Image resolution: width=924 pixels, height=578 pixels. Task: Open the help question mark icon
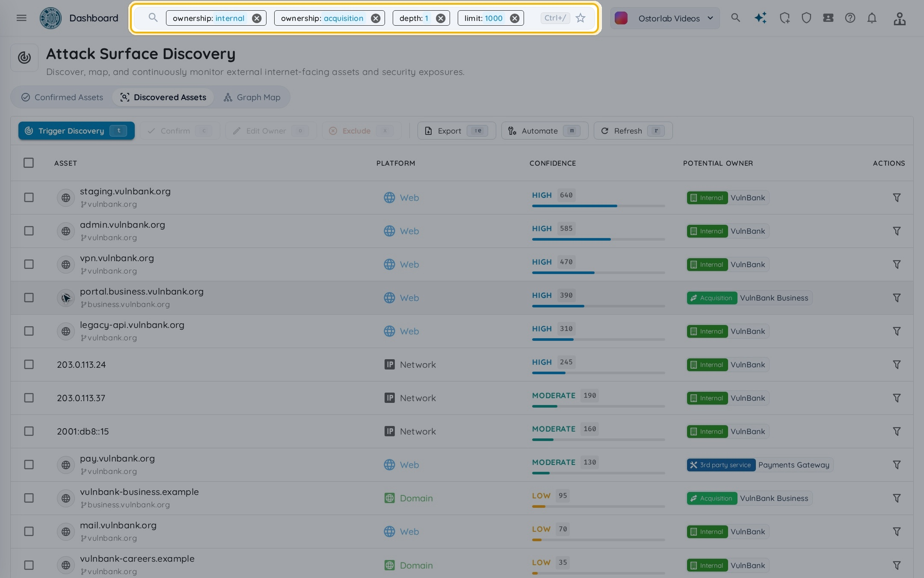tap(850, 18)
